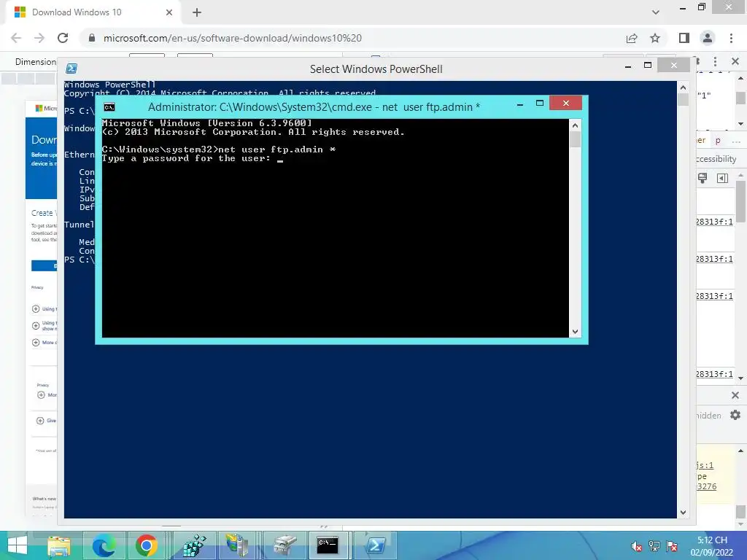Open the blue cubes app on taskbar
The height and width of the screenshot is (560, 747).
coord(194,545)
